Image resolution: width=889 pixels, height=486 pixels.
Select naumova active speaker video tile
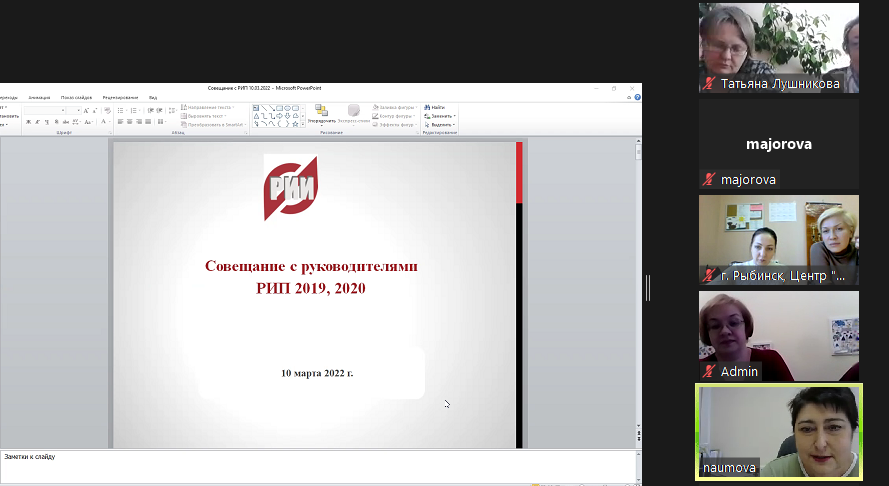coord(778,432)
